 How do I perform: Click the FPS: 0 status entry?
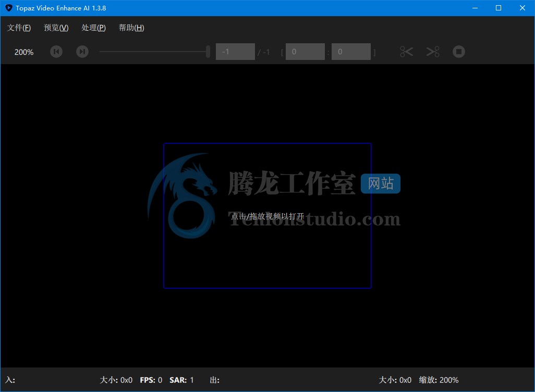click(x=151, y=379)
